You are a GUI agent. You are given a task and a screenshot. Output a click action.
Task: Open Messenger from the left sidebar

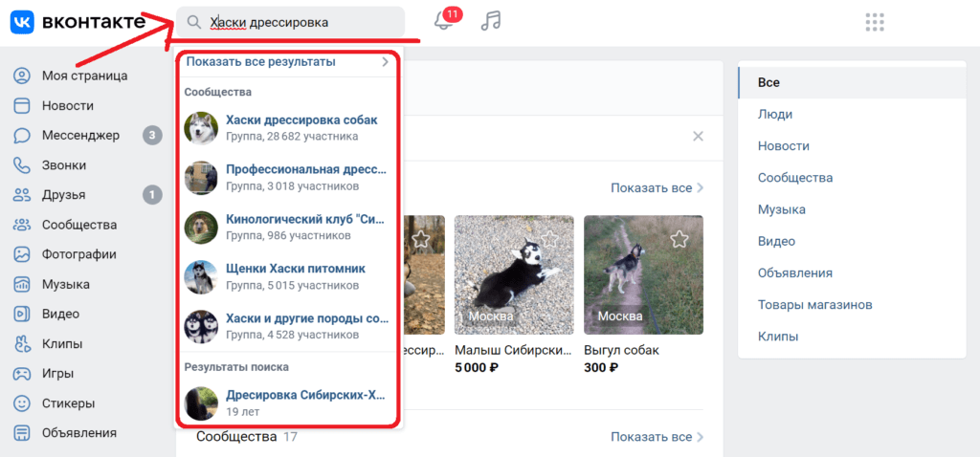pyautogui.click(x=80, y=136)
